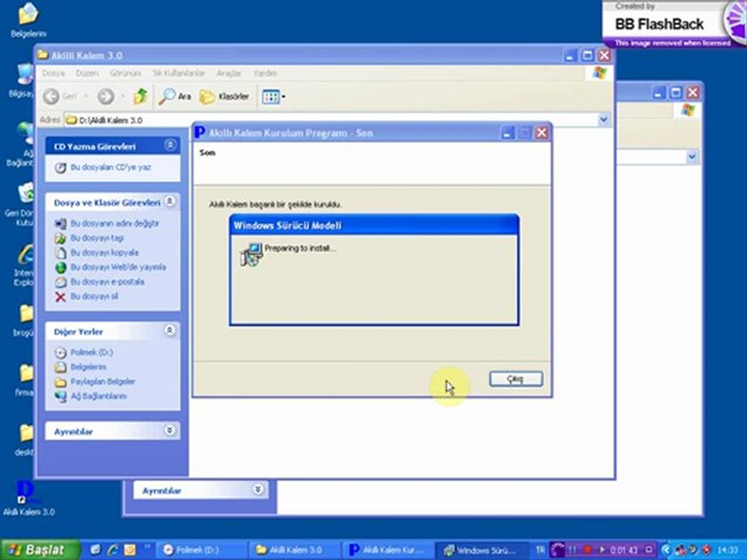Switch to Windows Sürü... taskbar button
The image size is (747, 560).
[x=480, y=550]
